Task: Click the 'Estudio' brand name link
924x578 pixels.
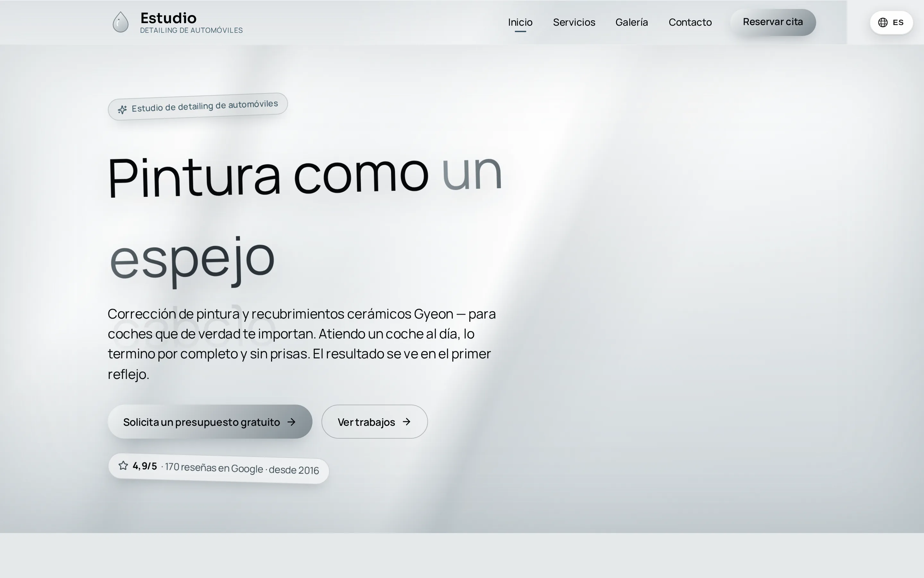Action: click(x=168, y=18)
